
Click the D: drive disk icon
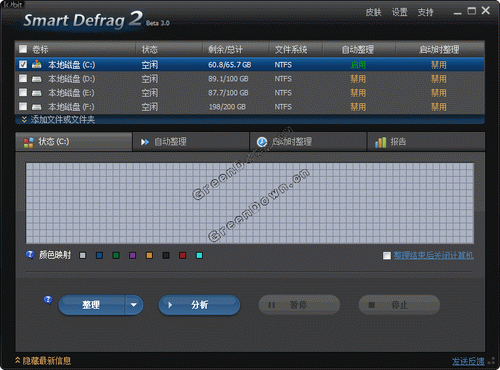point(37,79)
